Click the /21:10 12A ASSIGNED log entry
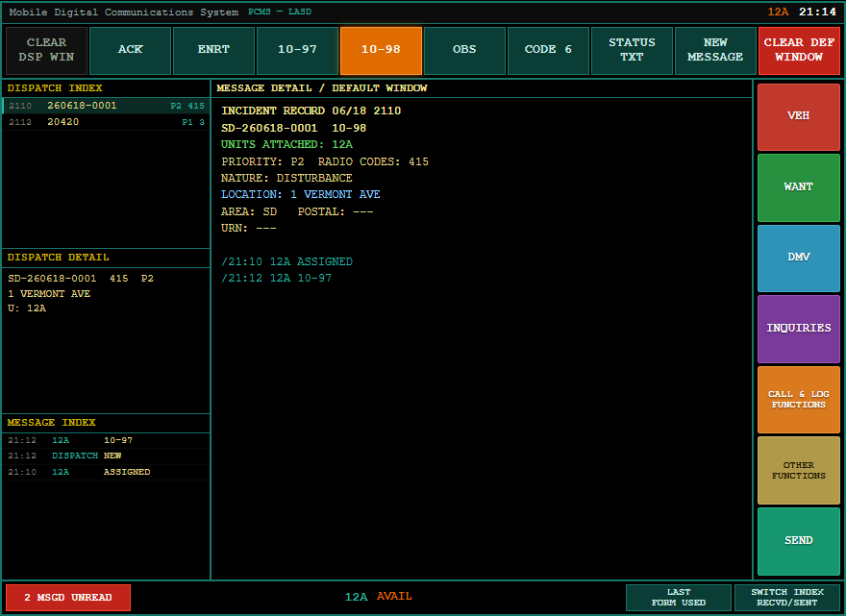Screen dimensions: 846x616 (286, 261)
